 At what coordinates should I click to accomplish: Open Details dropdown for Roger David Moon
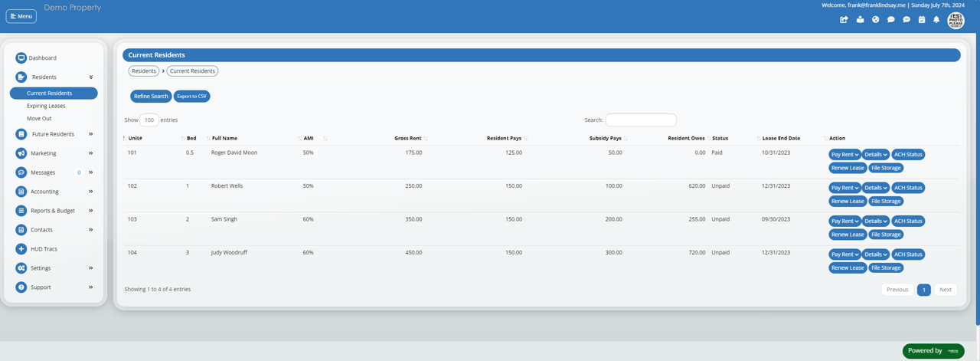pyautogui.click(x=876, y=155)
